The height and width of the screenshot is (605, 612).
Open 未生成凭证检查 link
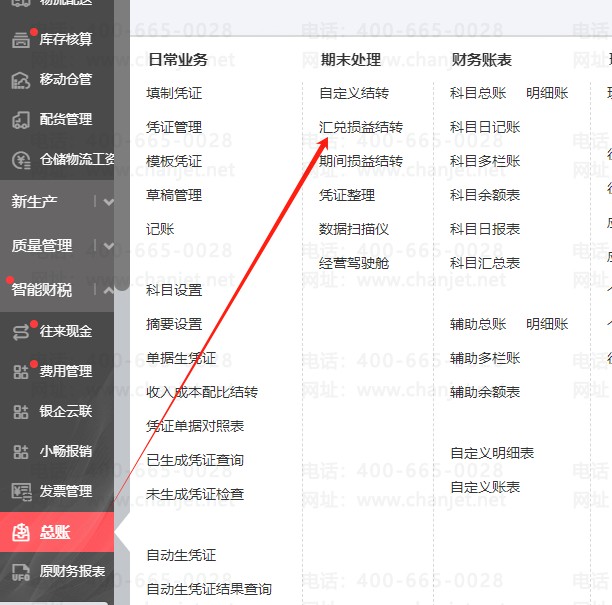tap(195, 495)
